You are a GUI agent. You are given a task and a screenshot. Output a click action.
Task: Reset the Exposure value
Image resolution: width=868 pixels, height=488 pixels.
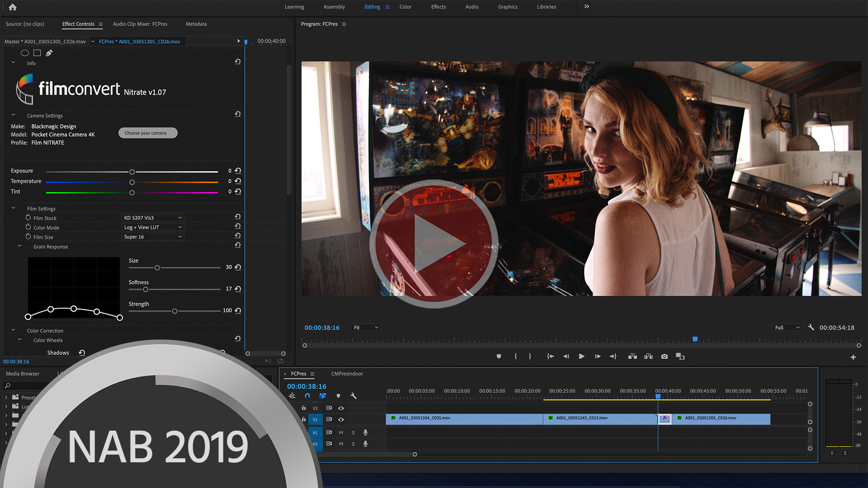(x=238, y=171)
